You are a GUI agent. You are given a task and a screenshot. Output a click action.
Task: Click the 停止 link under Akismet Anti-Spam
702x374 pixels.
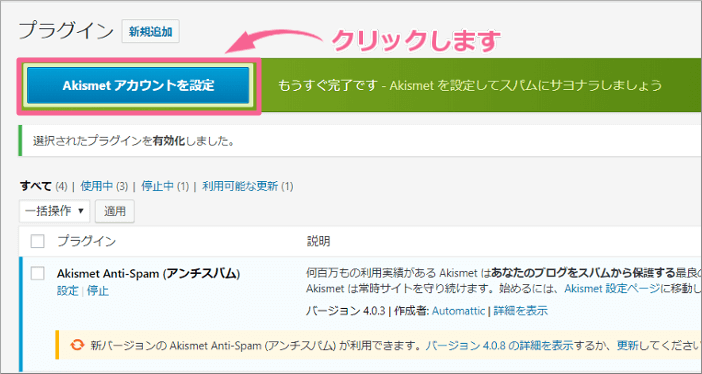click(98, 291)
